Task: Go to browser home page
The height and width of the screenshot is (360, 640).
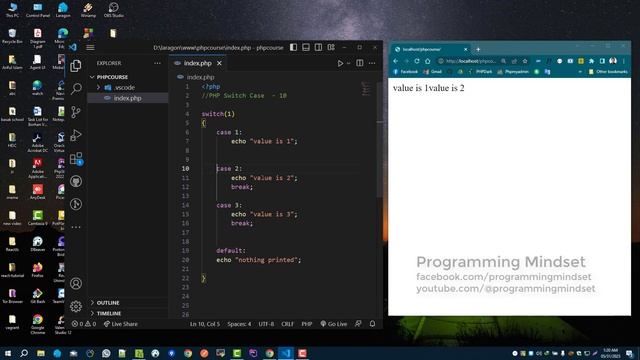Action: coord(427,61)
